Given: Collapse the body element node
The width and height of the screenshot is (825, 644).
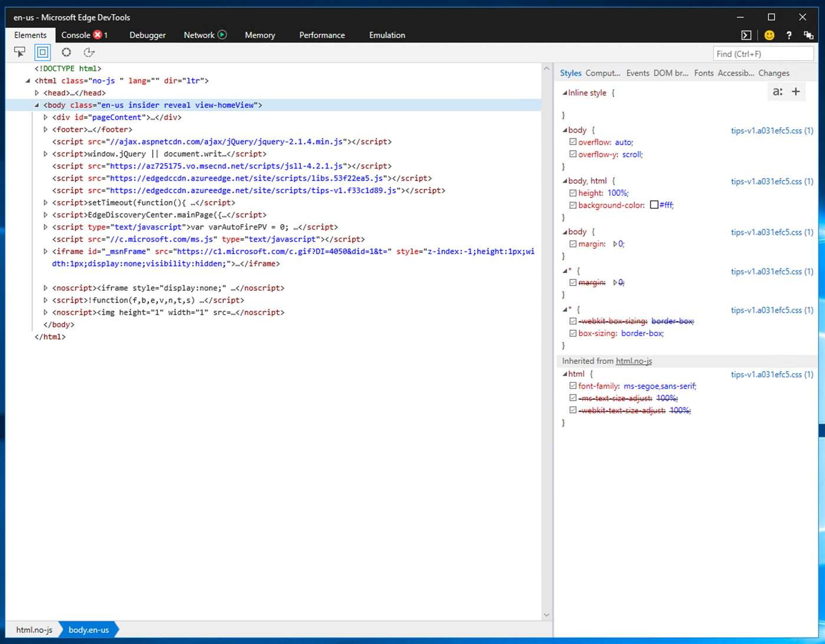Looking at the screenshot, I should [x=37, y=105].
